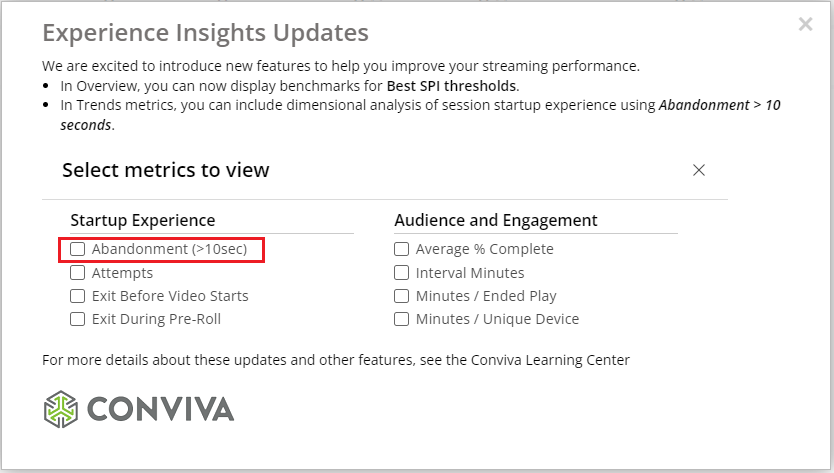
Task: Click the italic Abandonment > 10 seconds text
Action: pos(719,105)
